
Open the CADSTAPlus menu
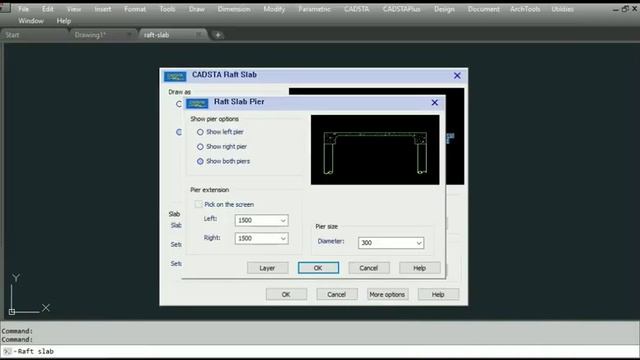point(402,9)
